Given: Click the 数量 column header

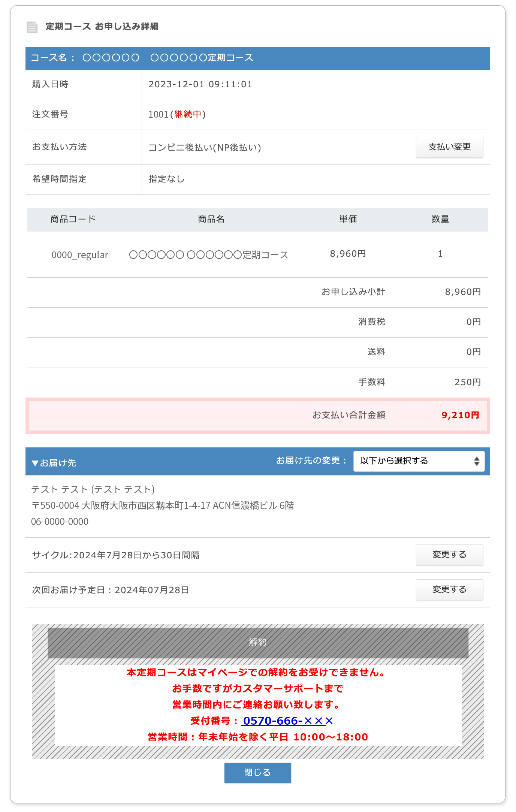Looking at the screenshot, I should tap(440, 219).
